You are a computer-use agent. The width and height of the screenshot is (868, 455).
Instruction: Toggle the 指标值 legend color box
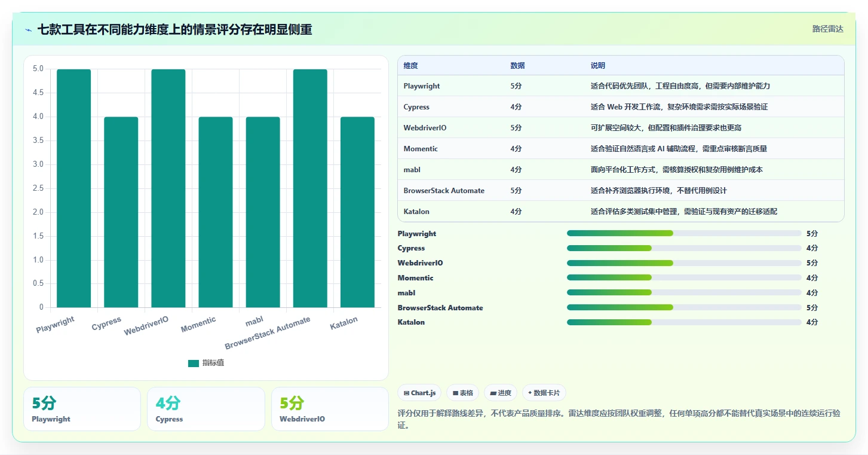pos(193,363)
